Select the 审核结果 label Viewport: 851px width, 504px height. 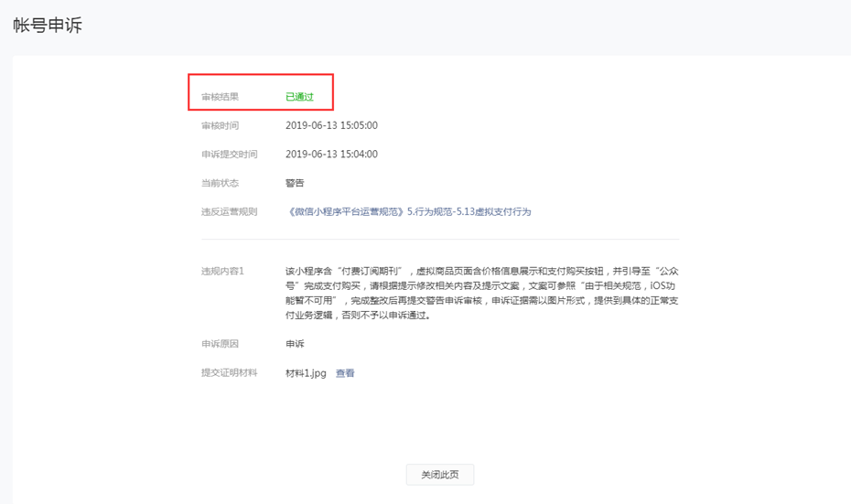(220, 97)
